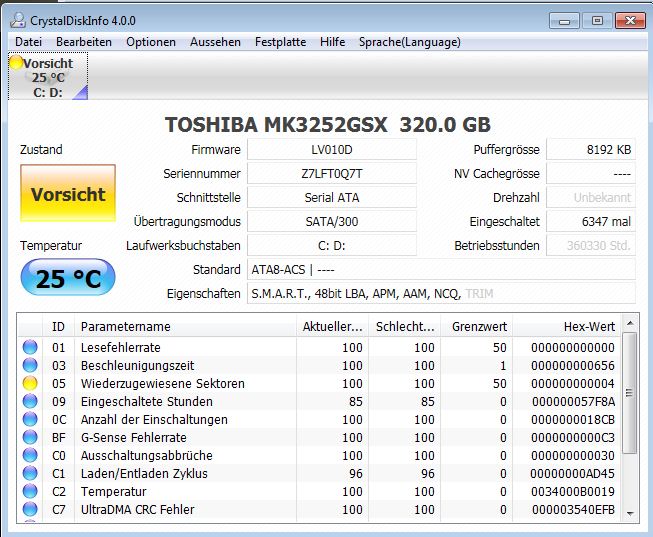653x537 pixels.
Task: Select the Laden/Entladen Zyklus row name
Action: (x=144, y=473)
